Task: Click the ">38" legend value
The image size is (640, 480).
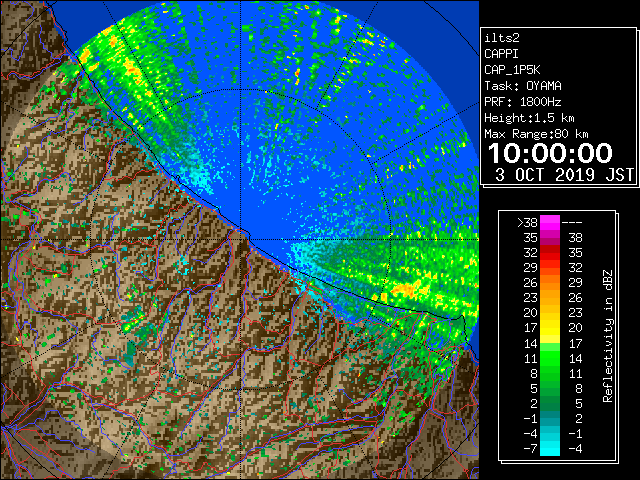Action: tap(527, 222)
